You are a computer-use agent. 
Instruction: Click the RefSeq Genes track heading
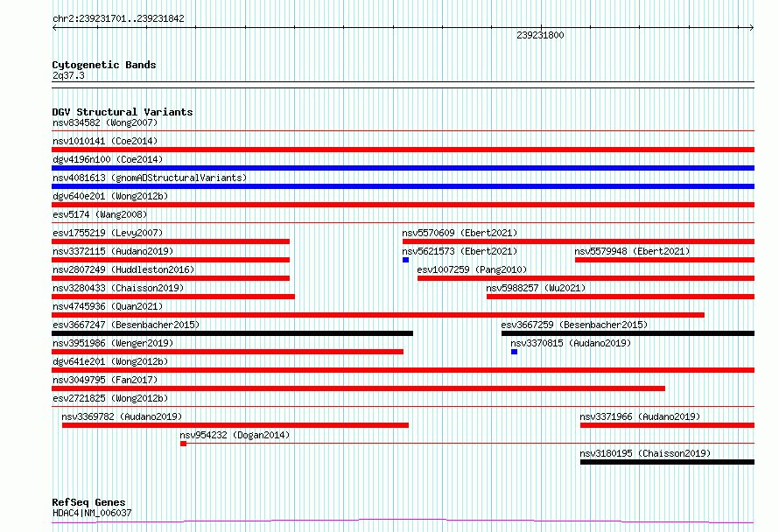[x=88, y=502]
